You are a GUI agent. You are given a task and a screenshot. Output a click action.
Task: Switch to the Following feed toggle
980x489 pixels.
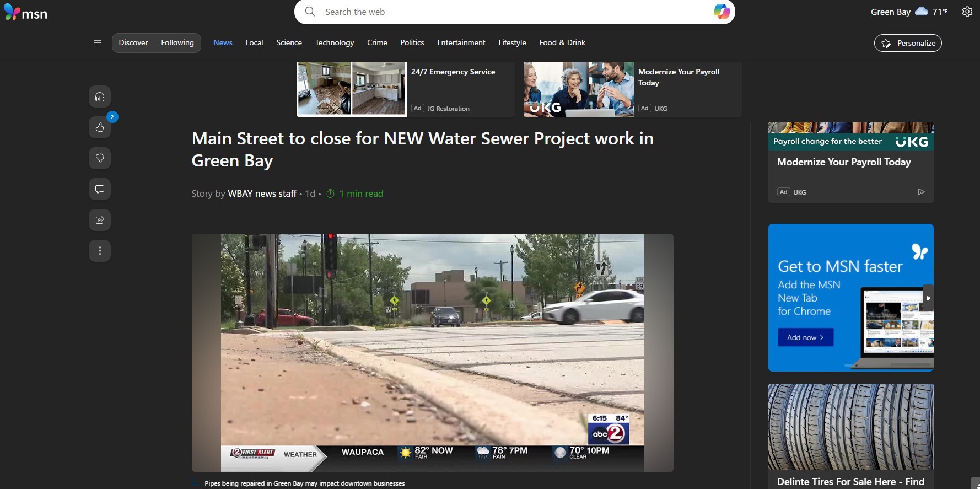click(177, 43)
